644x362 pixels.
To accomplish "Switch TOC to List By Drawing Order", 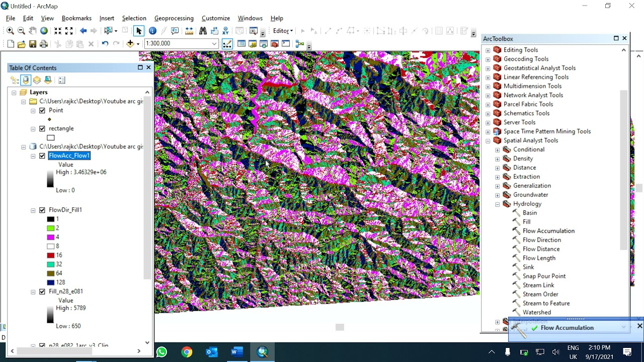I will [14, 80].
